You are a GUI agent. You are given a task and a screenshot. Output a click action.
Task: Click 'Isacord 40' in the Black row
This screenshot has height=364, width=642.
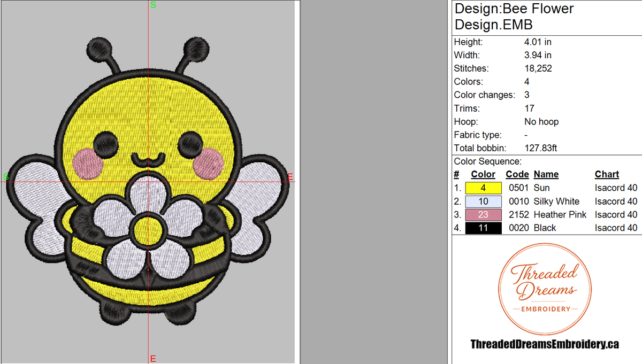point(616,228)
